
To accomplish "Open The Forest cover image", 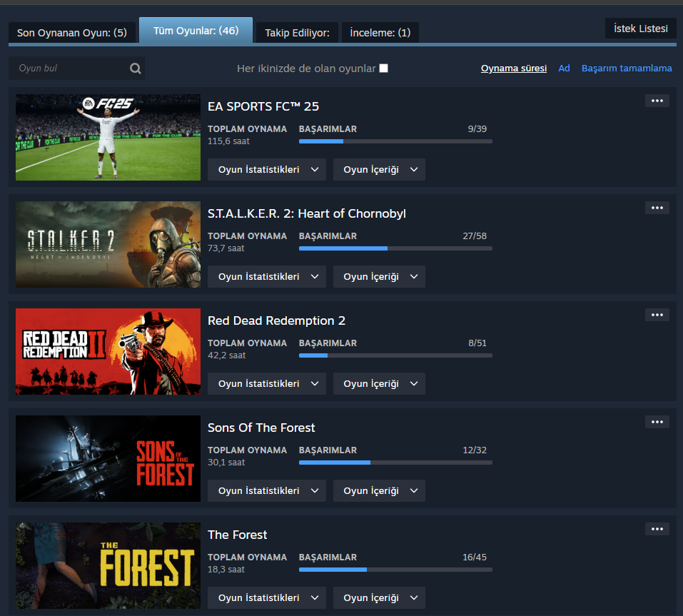I will click(108, 565).
